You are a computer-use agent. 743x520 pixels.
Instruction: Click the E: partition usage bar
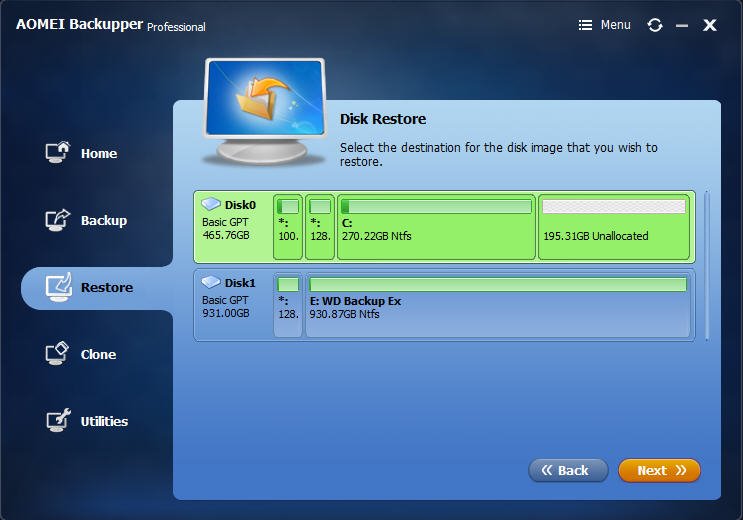(x=498, y=284)
